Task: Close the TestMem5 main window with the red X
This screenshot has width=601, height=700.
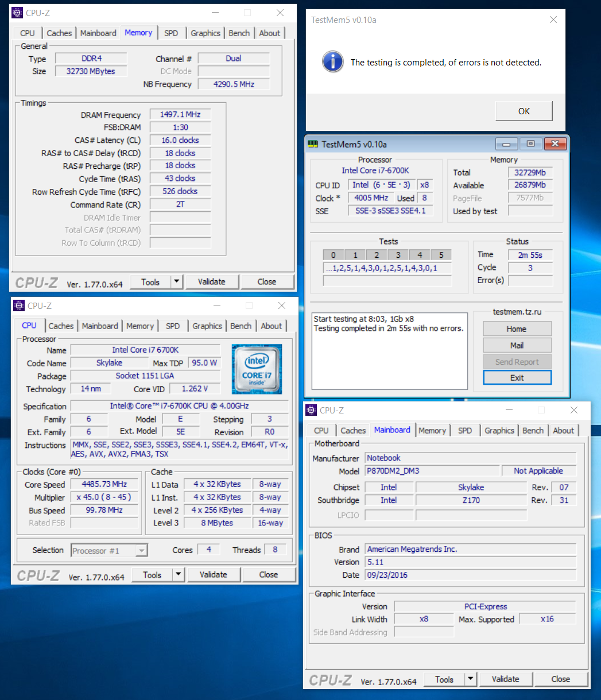Action: (555, 144)
